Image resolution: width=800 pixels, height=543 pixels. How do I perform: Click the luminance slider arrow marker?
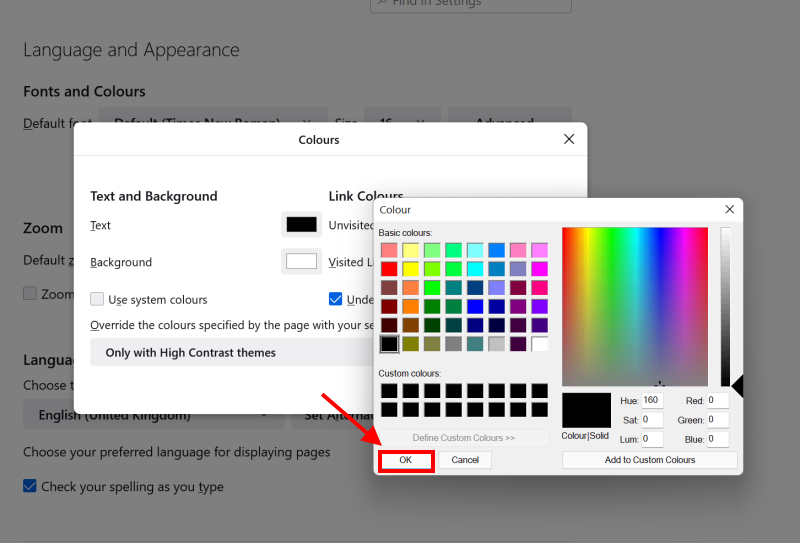737,386
